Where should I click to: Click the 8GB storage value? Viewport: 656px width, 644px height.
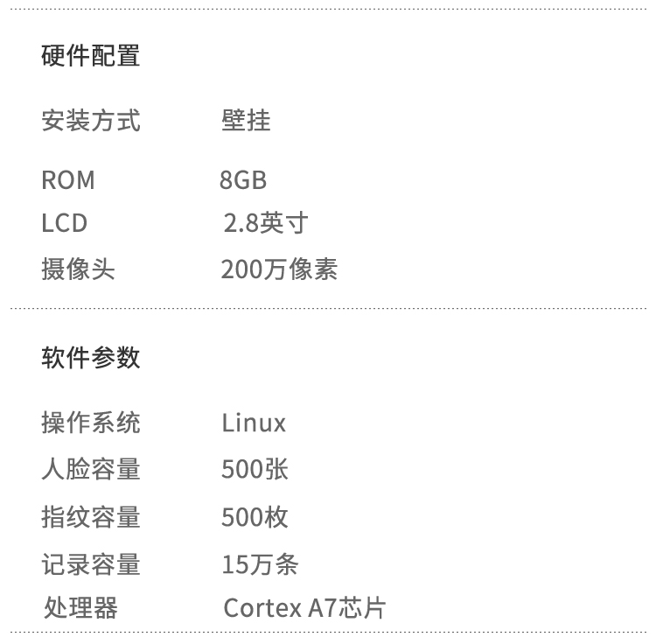point(243,180)
